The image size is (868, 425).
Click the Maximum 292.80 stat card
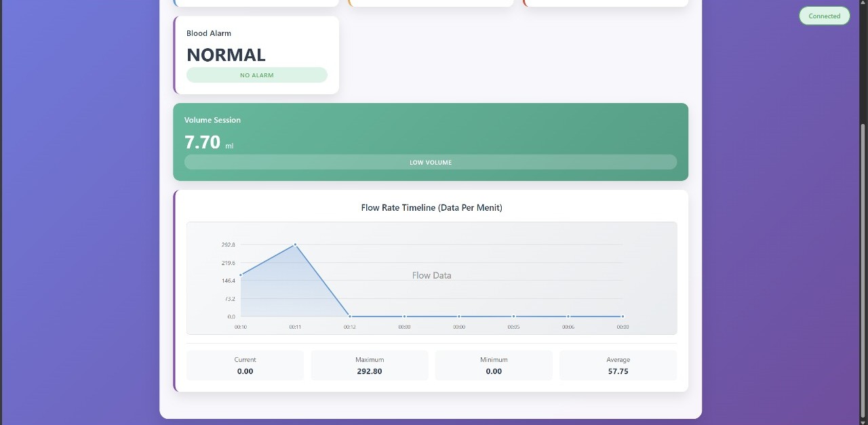(x=370, y=365)
